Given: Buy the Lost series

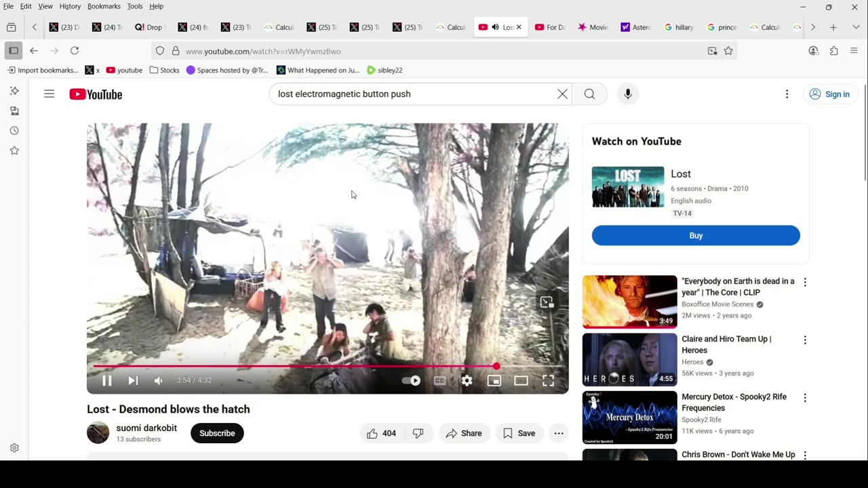Looking at the screenshot, I should [696, 235].
